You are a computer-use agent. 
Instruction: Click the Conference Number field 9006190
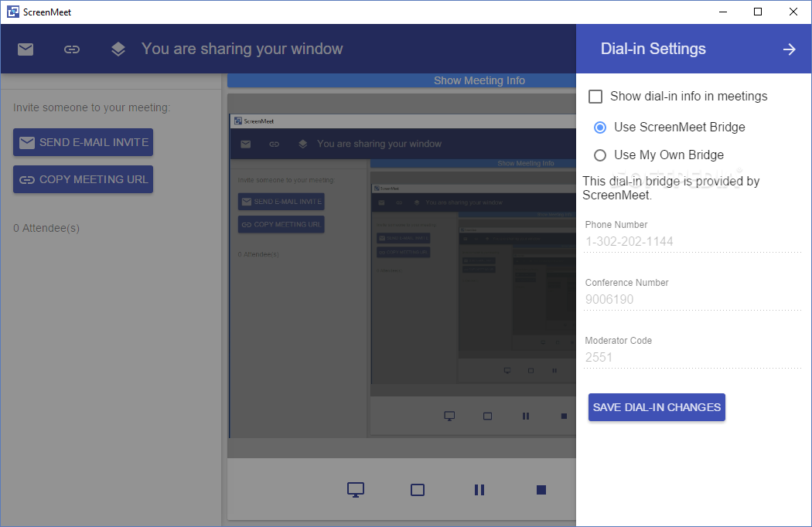693,300
